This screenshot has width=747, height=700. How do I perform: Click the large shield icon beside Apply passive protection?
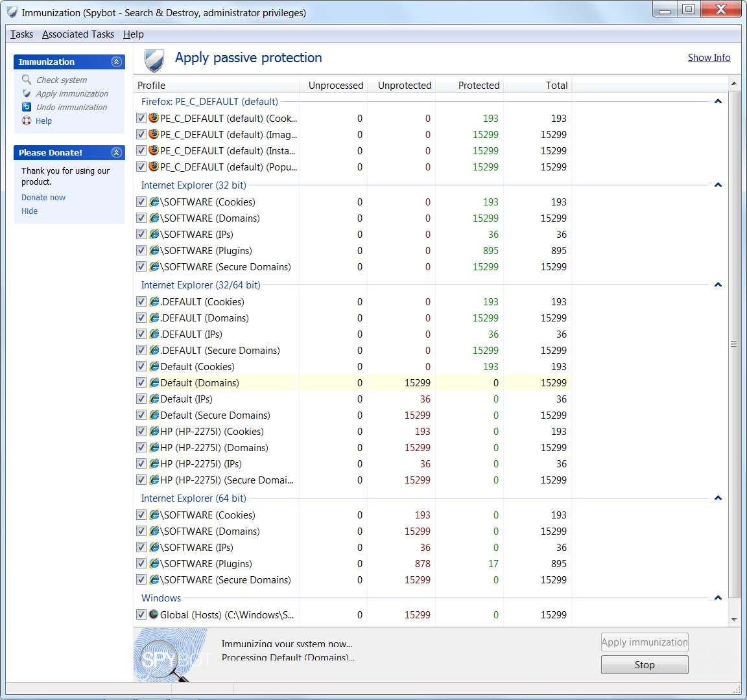(x=154, y=60)
